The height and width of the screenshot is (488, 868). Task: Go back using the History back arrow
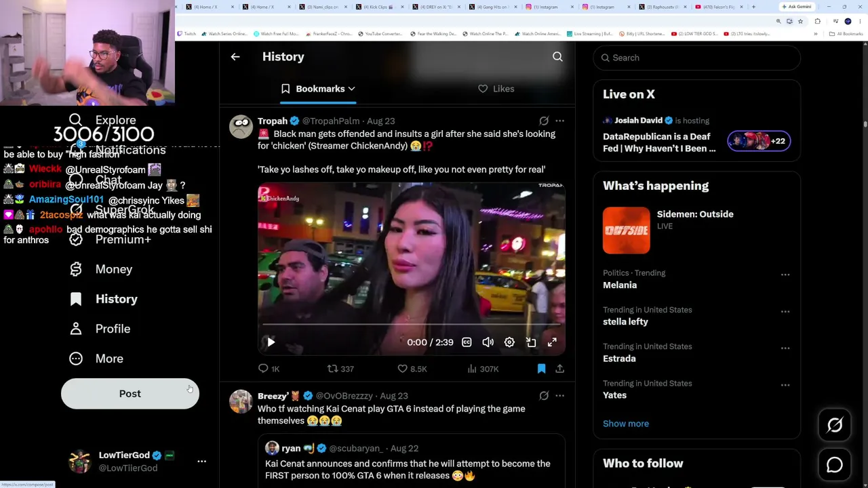point(235,57)
